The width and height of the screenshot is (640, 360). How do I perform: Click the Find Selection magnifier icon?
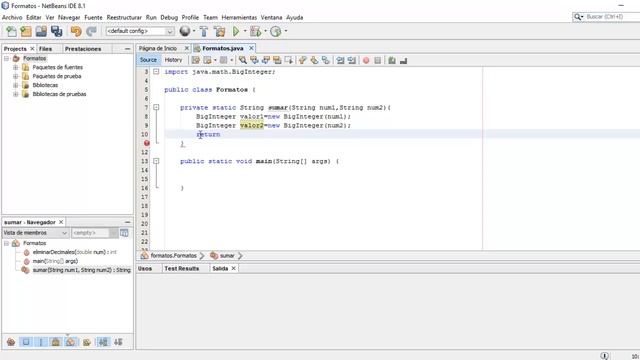point(243,60)
